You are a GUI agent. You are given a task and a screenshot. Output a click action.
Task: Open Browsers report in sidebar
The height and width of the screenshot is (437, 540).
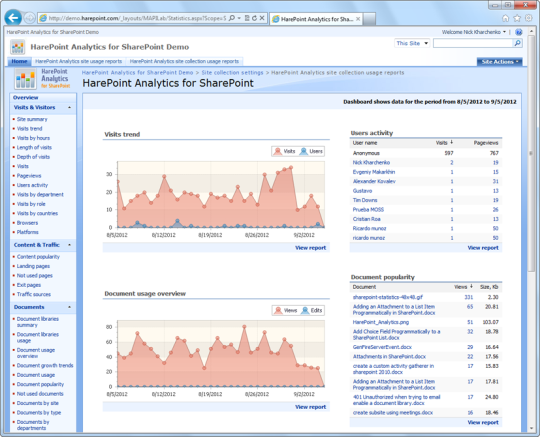click(27, 223)
